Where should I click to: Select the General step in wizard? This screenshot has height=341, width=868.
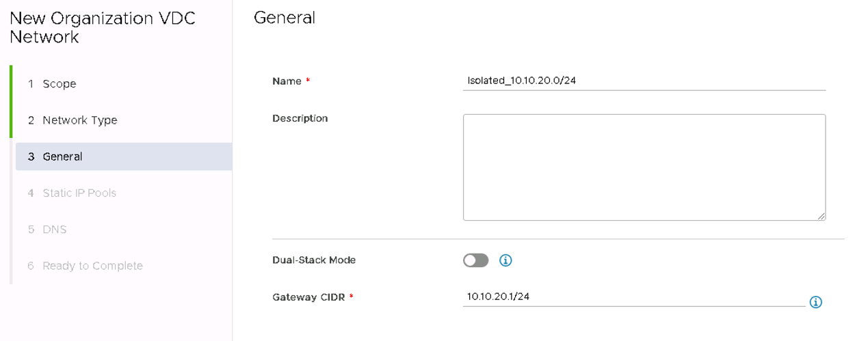click(x=62, y=156)
